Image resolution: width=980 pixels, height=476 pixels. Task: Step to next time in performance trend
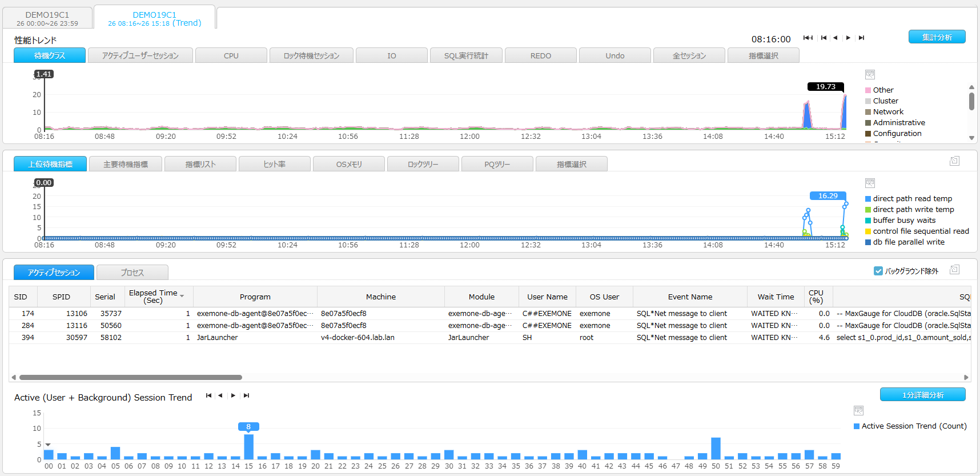click(x=848, y=38)
